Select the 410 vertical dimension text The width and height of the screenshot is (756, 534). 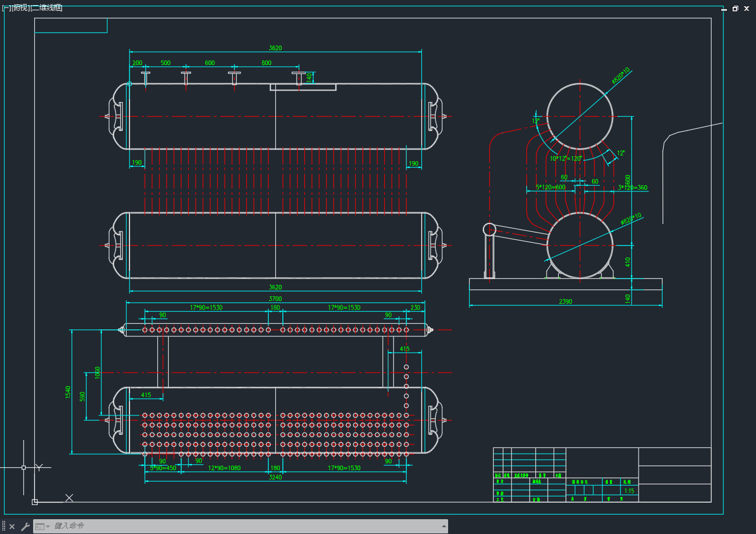(x=628, y=262)
